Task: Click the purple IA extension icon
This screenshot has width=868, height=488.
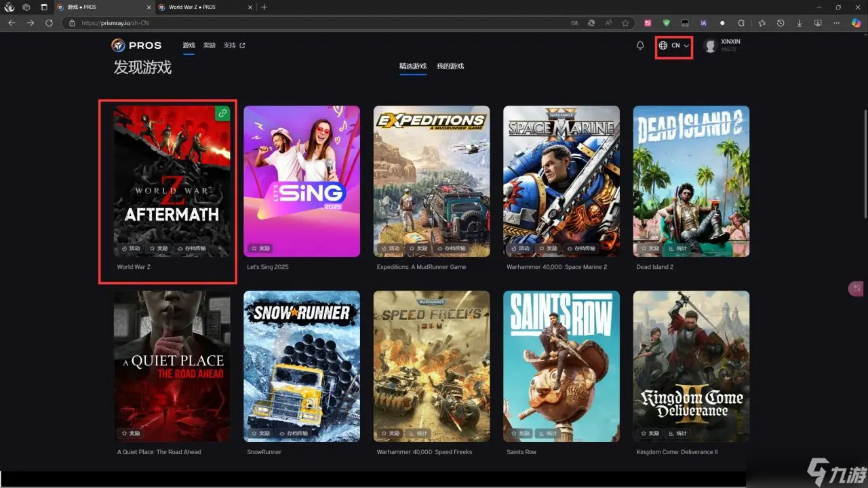Action: coord(703,23)
